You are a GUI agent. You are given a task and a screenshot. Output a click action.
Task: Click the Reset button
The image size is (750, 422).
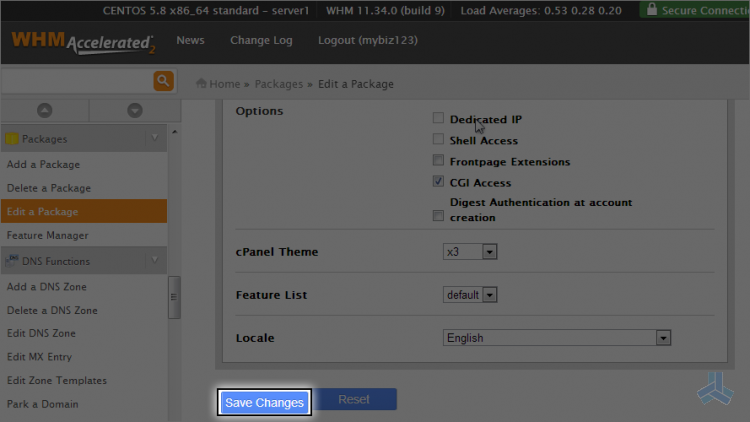354,399
